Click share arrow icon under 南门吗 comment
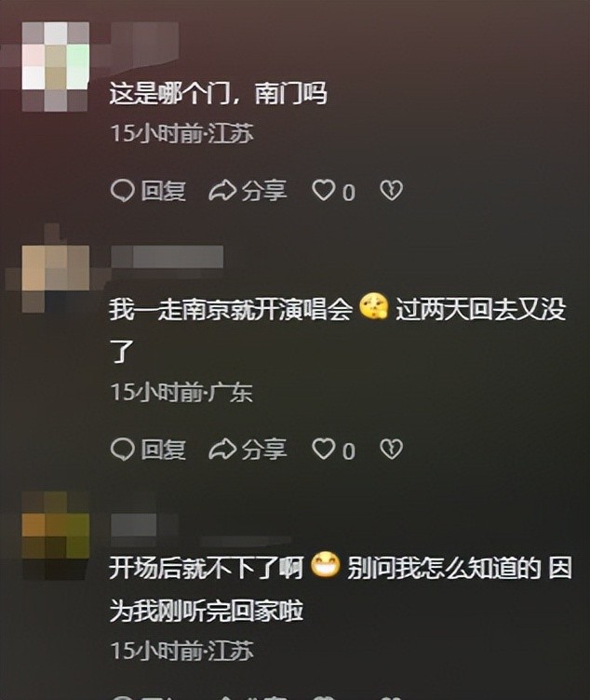The image size is (590, 700). 222,191
